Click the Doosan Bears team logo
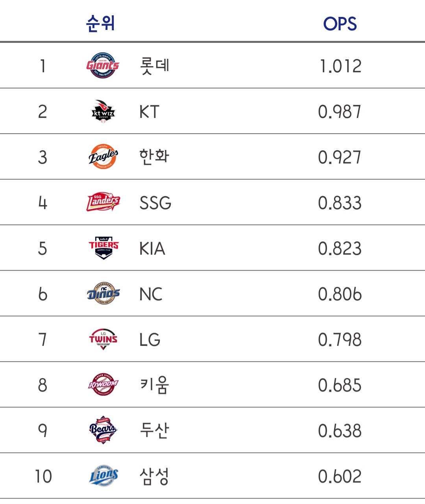Viewport: 425px width, 504px height. 103,430
